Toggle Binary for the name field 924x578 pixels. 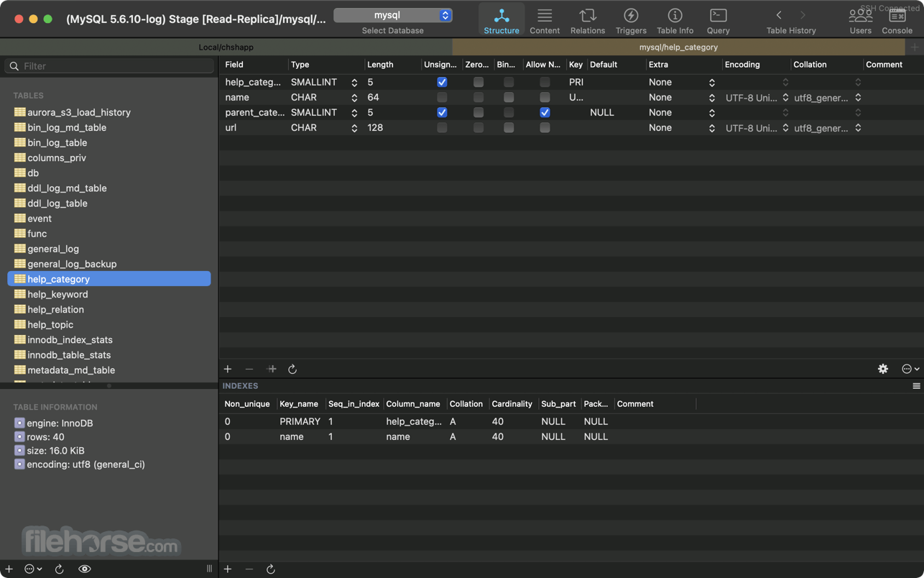click(x=509, y=97)
